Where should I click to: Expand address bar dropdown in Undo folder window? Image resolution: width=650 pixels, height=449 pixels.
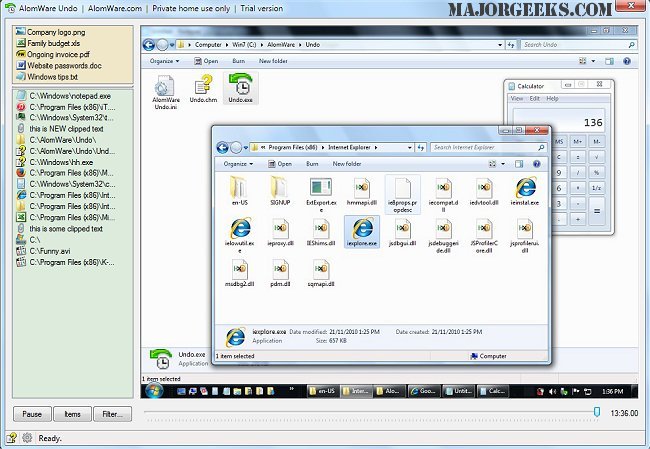pyautogui.click(x=500, y=45)
